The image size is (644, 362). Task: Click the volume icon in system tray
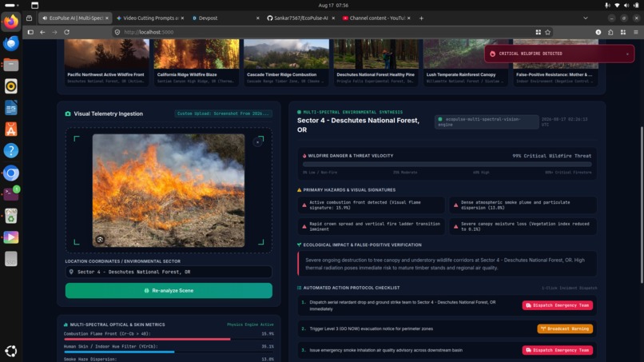point(626,6)
